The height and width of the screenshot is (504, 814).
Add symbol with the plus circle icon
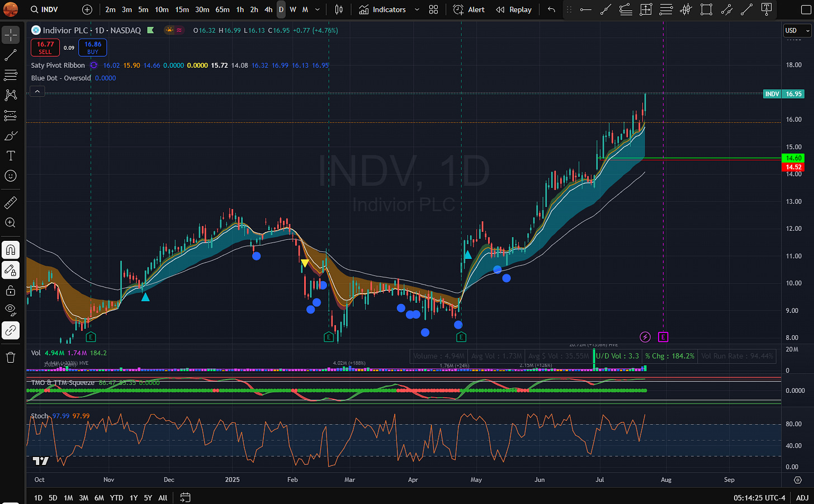pos(87,9)
